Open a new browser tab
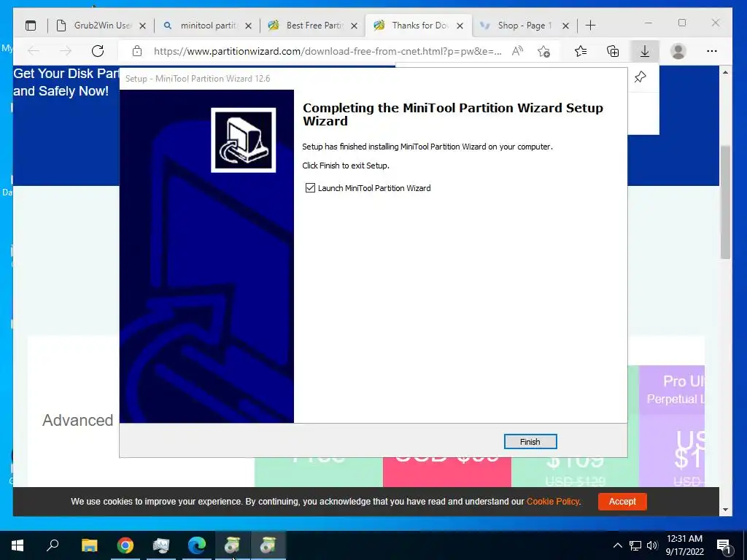The height and width of the screenshot is (560, 747). pyautogui.click(x=590, y=26)
